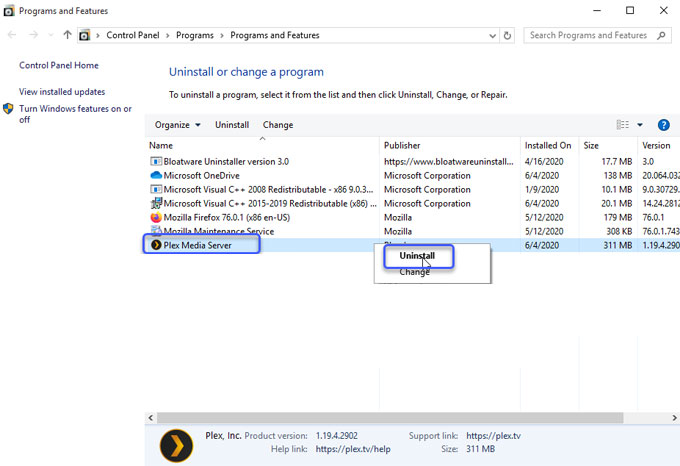Click the Programs and Features title bar icon
Viewport: 680px width, 466px height.
pos(9,10)
